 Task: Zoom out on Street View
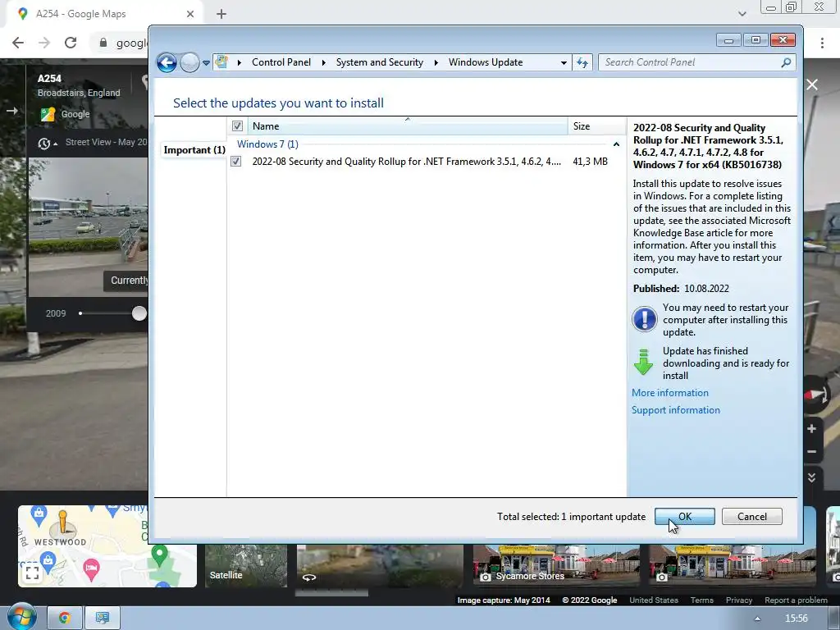click(811, 452)
